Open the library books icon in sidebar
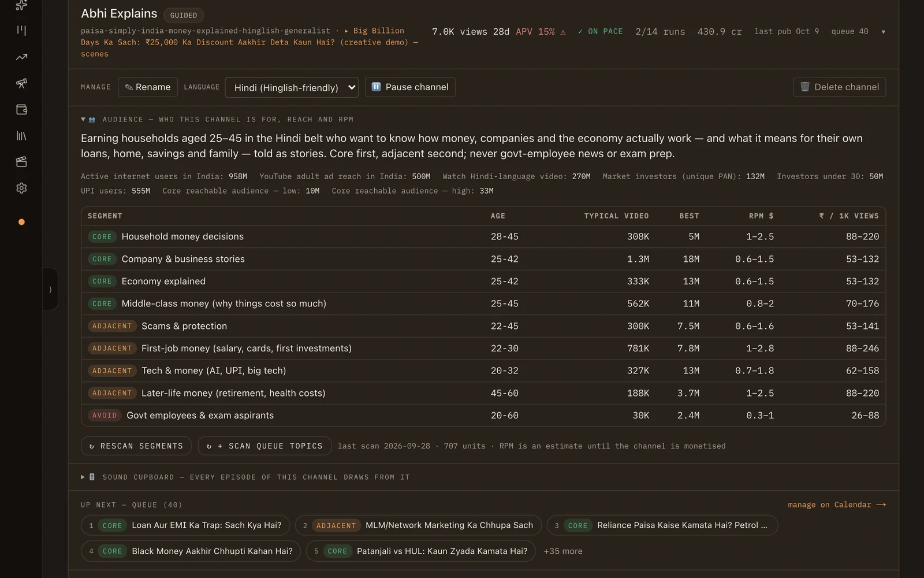The width and height of the screenshot is (924, 578). pyautogui.click(x=21, y=136)
